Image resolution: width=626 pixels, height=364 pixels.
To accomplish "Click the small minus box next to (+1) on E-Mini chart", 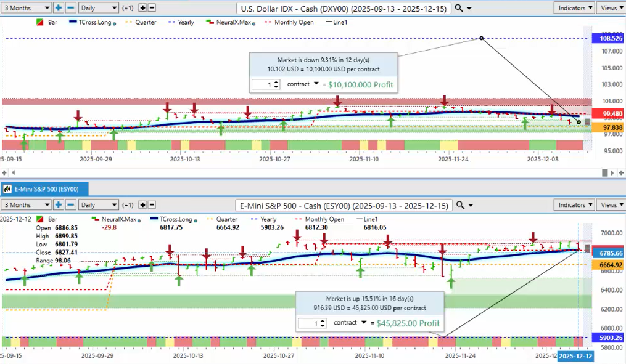I will (x=152, y=204).
